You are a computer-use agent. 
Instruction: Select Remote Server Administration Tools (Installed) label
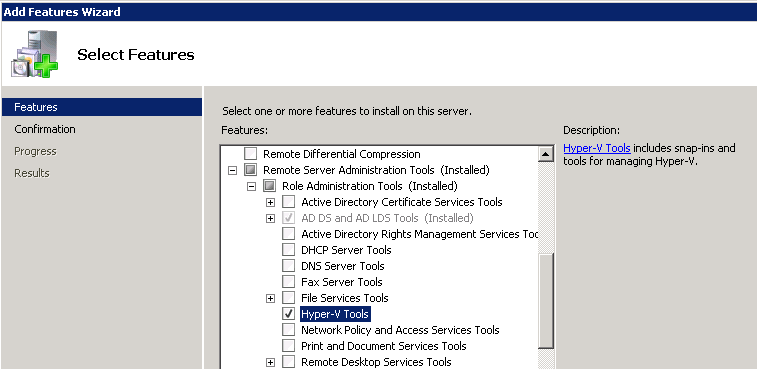376,170
